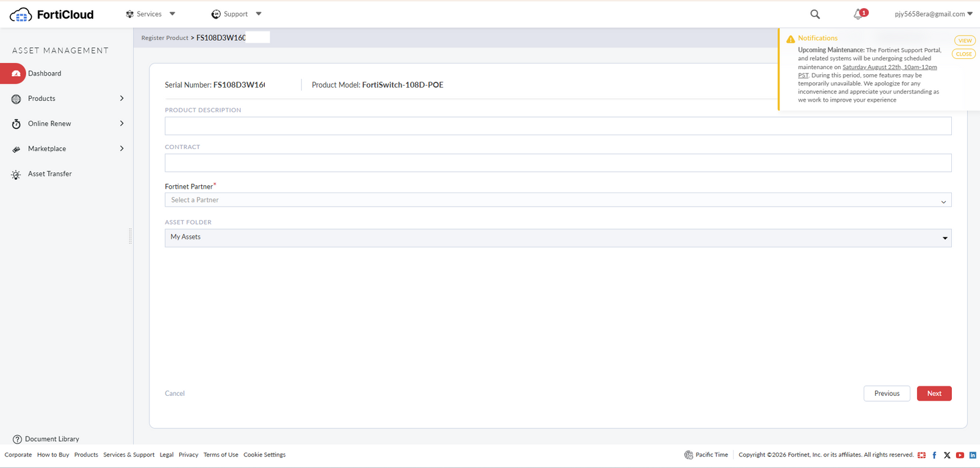Expand the Marketplace submenu chevron
980x468 pixels.
122,148
